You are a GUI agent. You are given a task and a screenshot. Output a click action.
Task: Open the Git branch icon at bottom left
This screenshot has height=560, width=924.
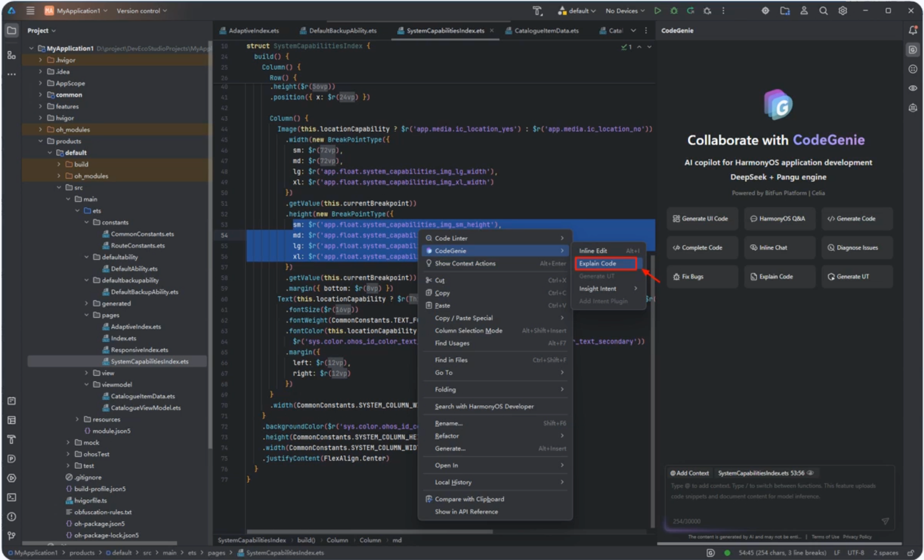[11, 536]
